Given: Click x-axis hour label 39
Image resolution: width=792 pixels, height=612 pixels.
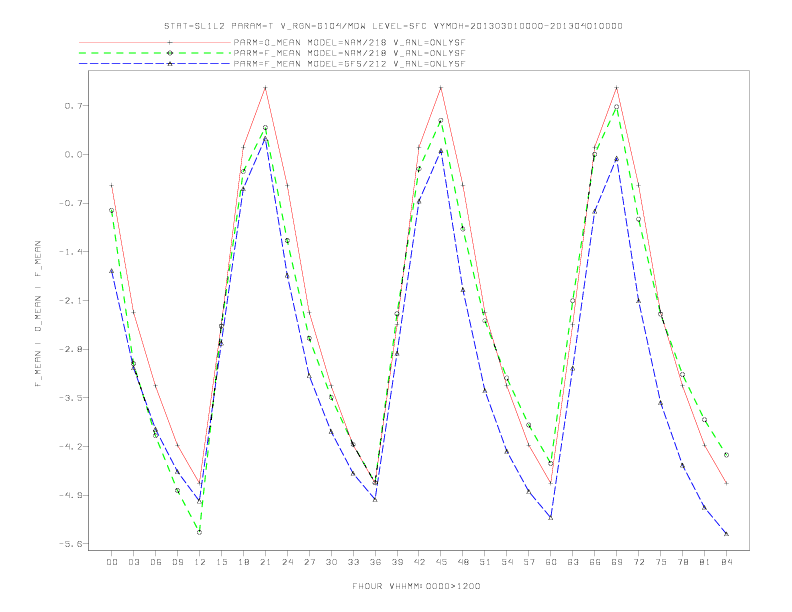Looking at the screenshot, I should 397,562.
